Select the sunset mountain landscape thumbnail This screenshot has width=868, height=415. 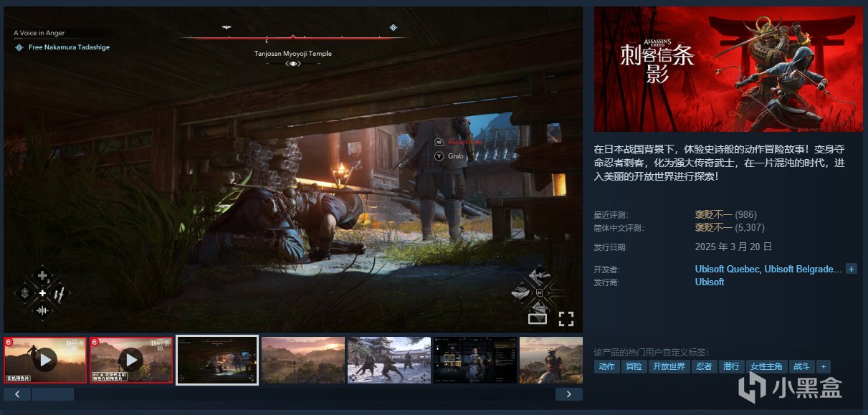pos(303,360)
